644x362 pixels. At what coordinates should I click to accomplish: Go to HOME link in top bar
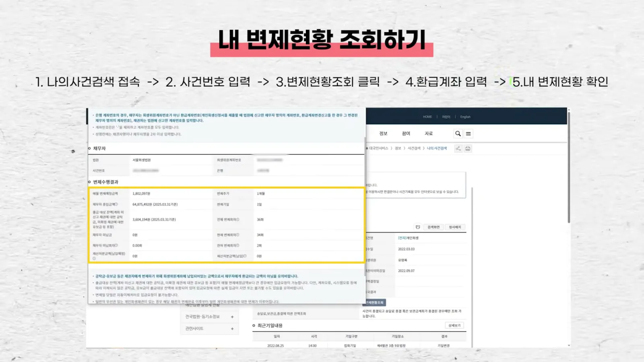pyautogui.click(x=427, y=117)
